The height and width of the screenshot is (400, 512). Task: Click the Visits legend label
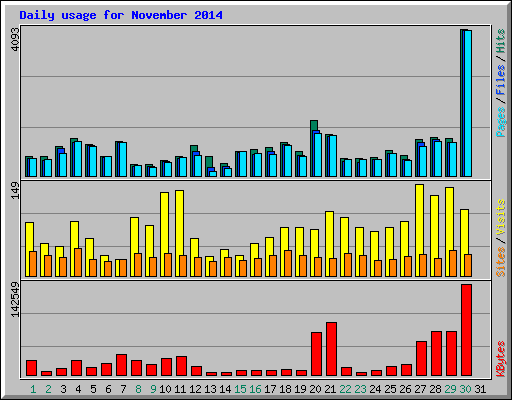(x=501, y=218)
